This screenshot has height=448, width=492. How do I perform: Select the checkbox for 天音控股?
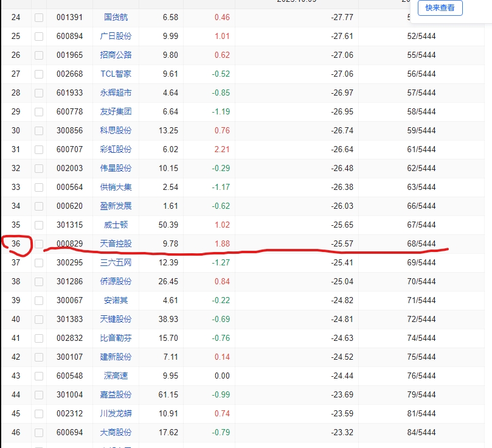click(39, 244)
